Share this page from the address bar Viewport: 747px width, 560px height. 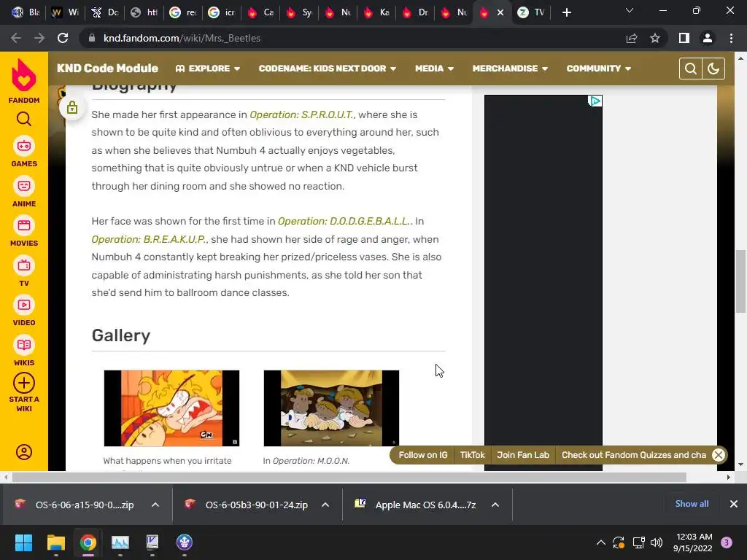(x=632, y=38)
